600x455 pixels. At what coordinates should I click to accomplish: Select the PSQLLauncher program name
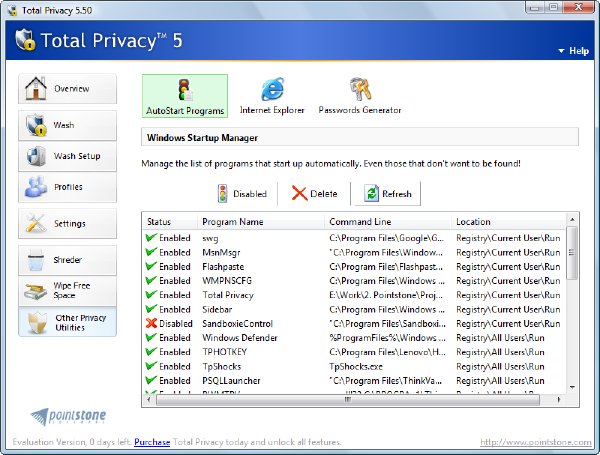(231, 381)
